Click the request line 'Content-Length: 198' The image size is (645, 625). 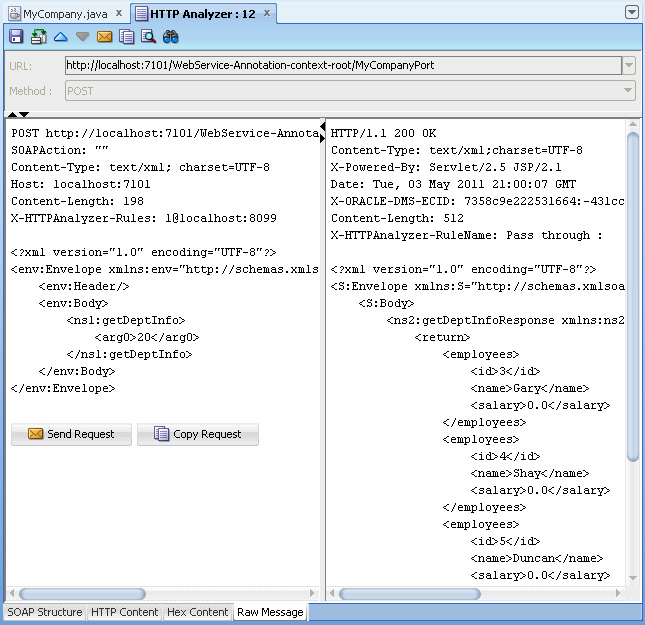coord(77,201)
